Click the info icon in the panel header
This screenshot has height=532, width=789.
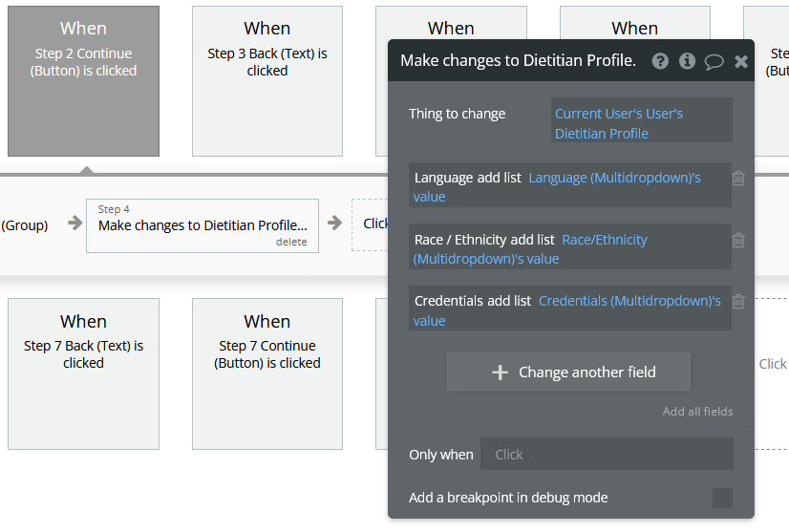click(x=687, y=61)
